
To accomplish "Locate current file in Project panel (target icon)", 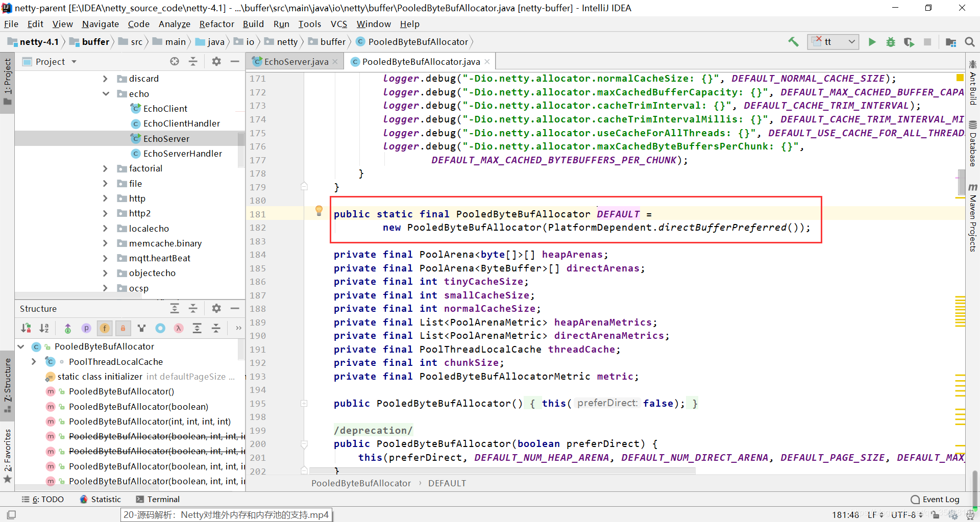I will click(x=175, y=61).
